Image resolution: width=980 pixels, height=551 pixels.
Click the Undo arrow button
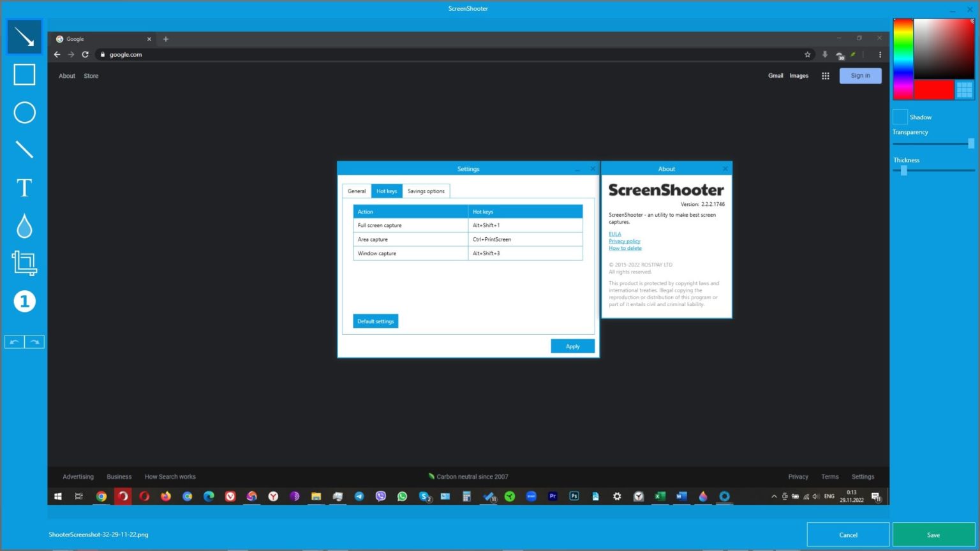14,342
